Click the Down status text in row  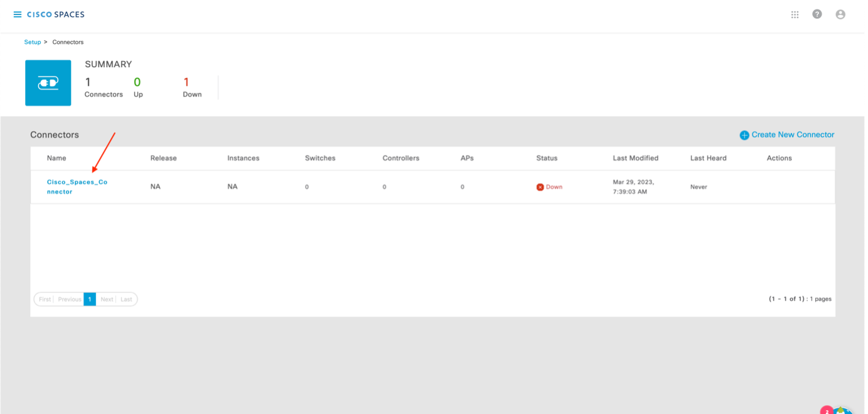[554, 187]
